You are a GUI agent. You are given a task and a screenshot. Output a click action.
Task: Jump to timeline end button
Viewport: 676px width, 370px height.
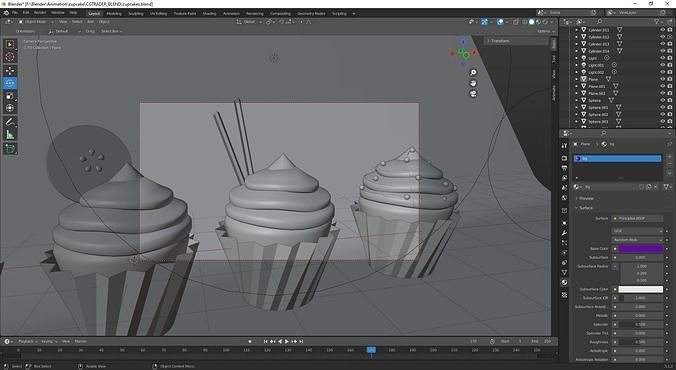[301, 341]
